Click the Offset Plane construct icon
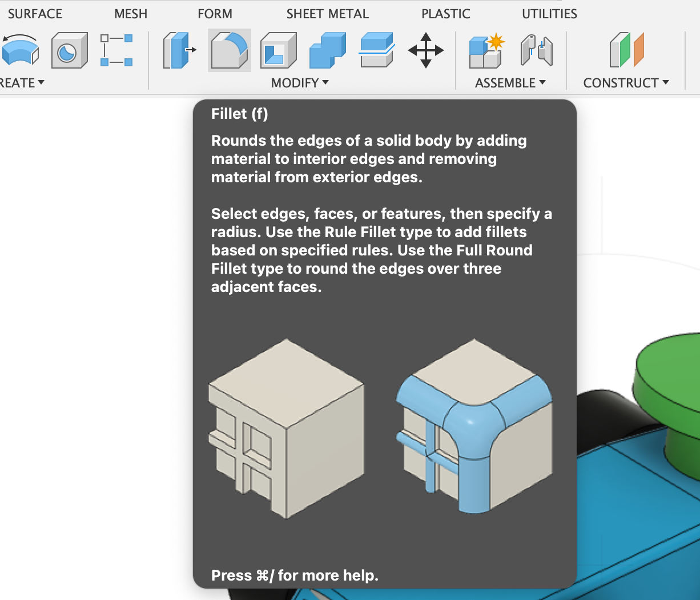700x600 pixels. [x=625, y=50]
